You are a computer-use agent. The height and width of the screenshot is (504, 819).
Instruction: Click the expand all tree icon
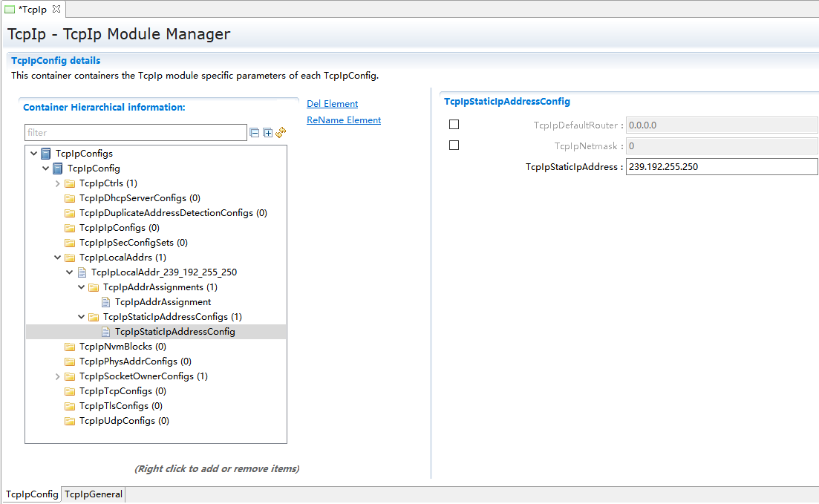[268, 133]
